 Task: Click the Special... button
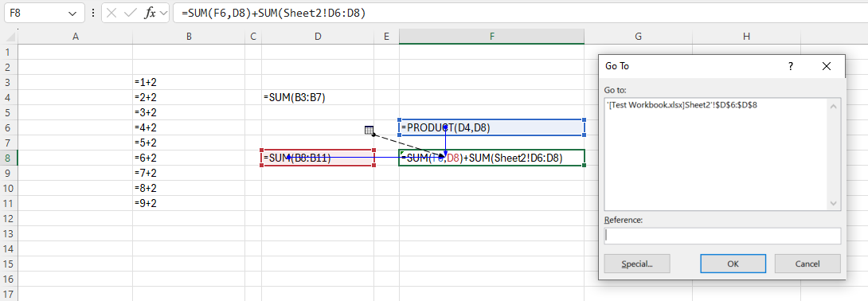pyautogui.click(x=637, y=264)
